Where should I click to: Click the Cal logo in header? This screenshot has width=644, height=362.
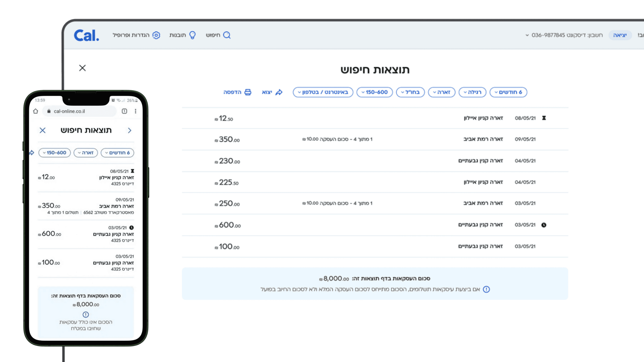tap(87, 35)
